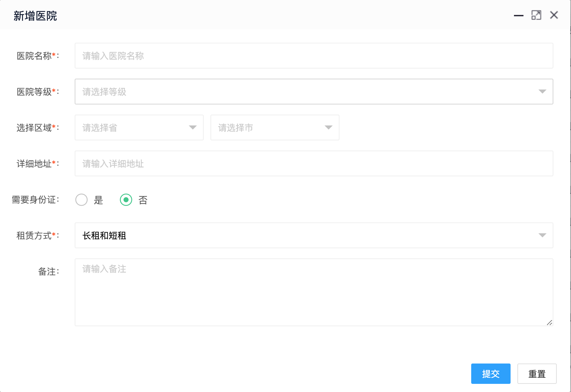Click the 重置 button
Image resolution: width=571 pixels, height=392 pixels.
[x=537, y=374]
